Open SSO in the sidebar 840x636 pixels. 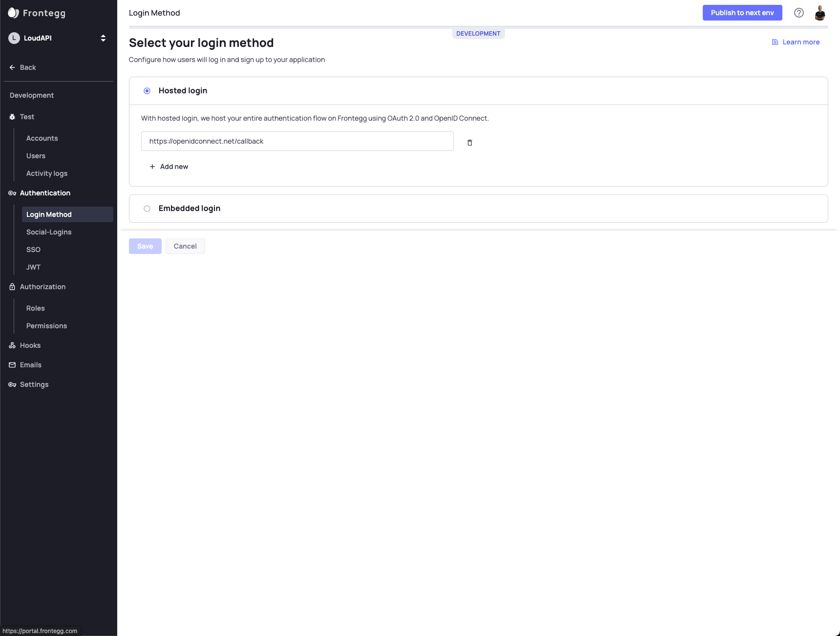click(33, 250)
